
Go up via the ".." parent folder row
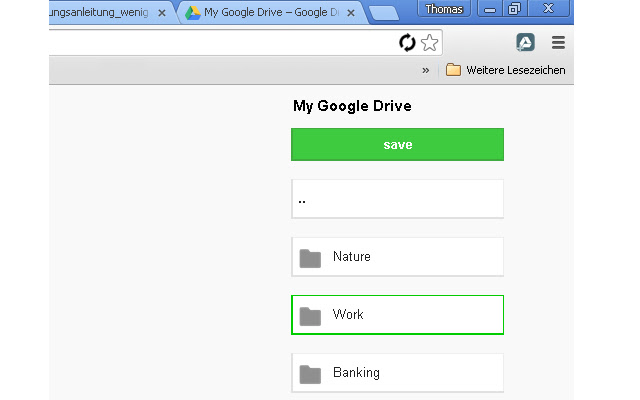pyautogui.click(x=397, y=199)
